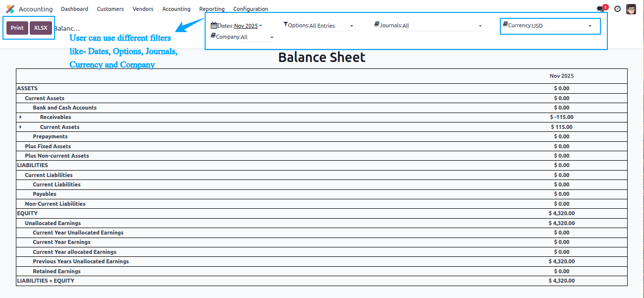This screenshot has height=298, width=644.
Task: Click the LIABILITIES row label
Action: point(33,165)
